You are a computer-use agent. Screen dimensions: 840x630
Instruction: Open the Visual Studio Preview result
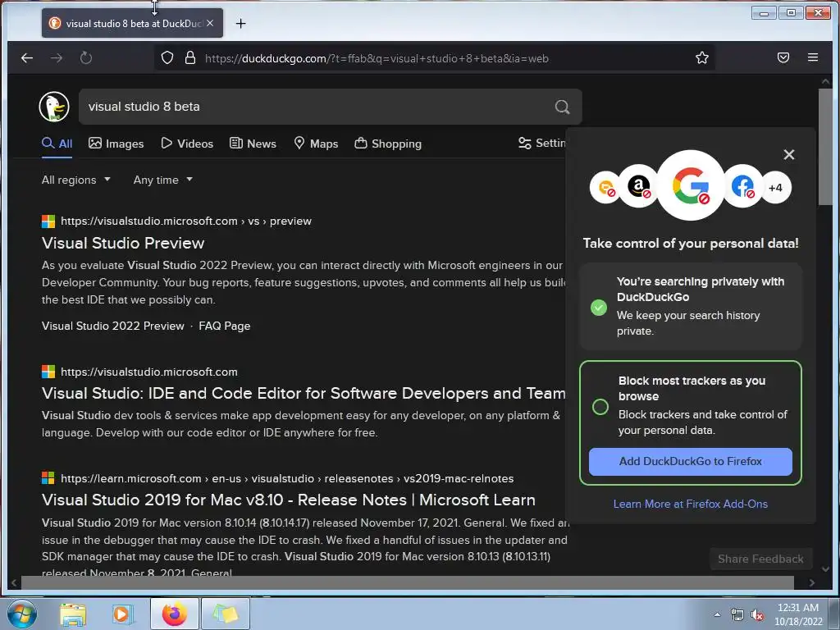click(123, 243)
